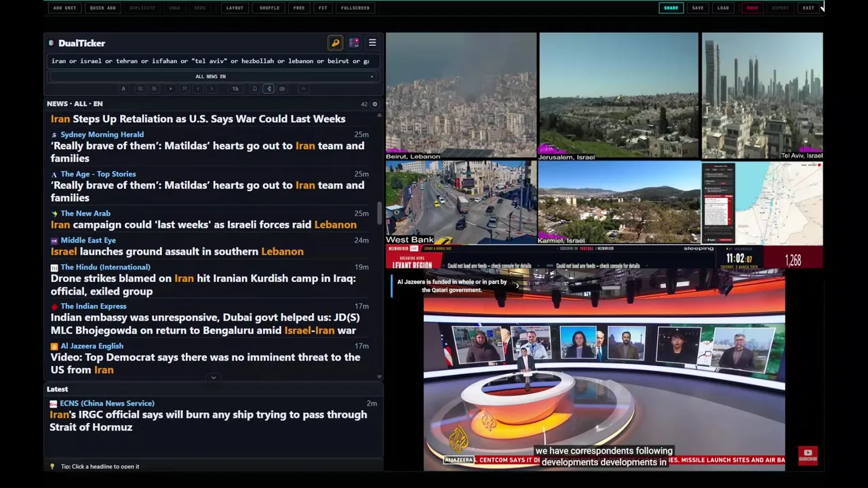Viewport: 868px width, 488px height.
Task: Click the double chevron up icon
Action: pyautogui.click(x=184, y=89)
